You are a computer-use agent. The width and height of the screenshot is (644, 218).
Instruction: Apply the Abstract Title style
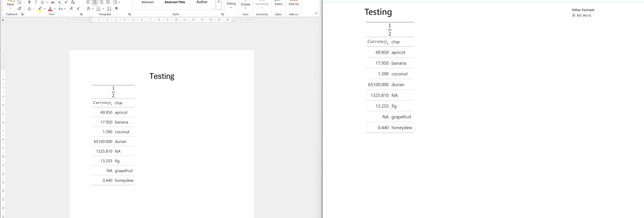(x=175, y=2)
